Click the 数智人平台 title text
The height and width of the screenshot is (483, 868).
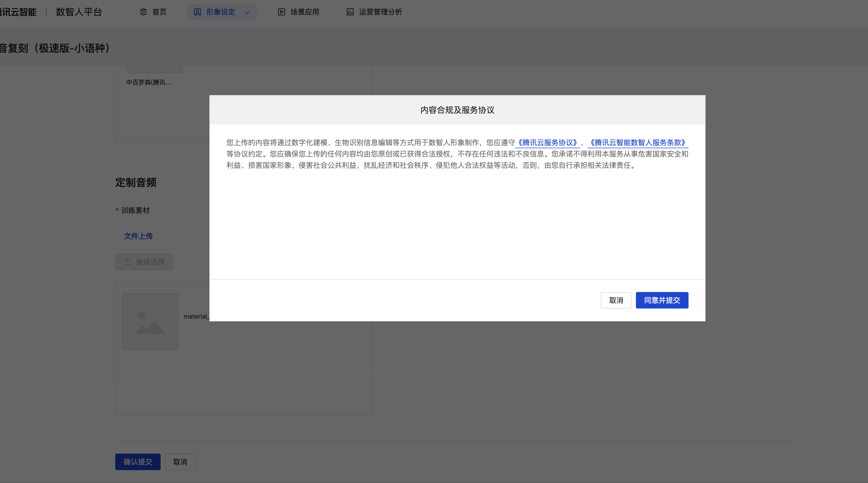coord(79,12)
